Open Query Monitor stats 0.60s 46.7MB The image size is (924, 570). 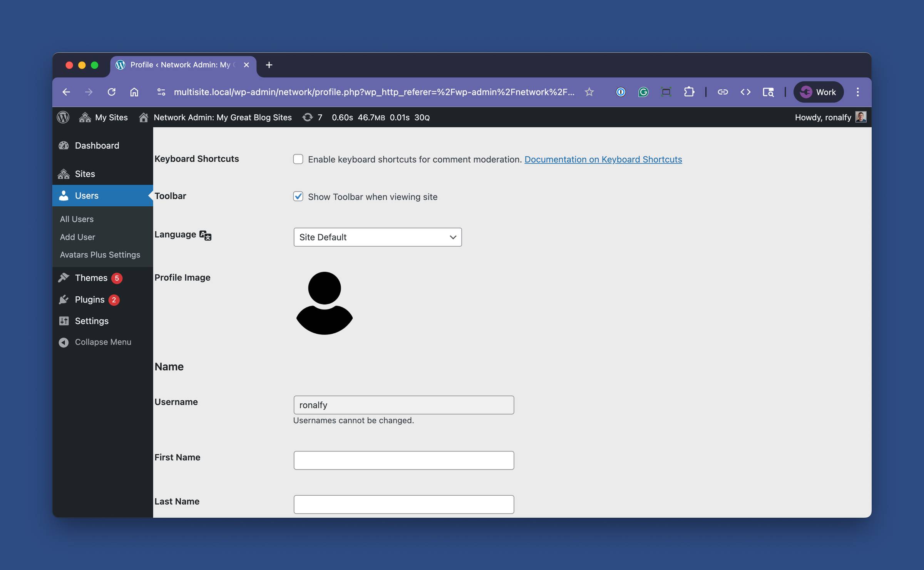point(380,117)
